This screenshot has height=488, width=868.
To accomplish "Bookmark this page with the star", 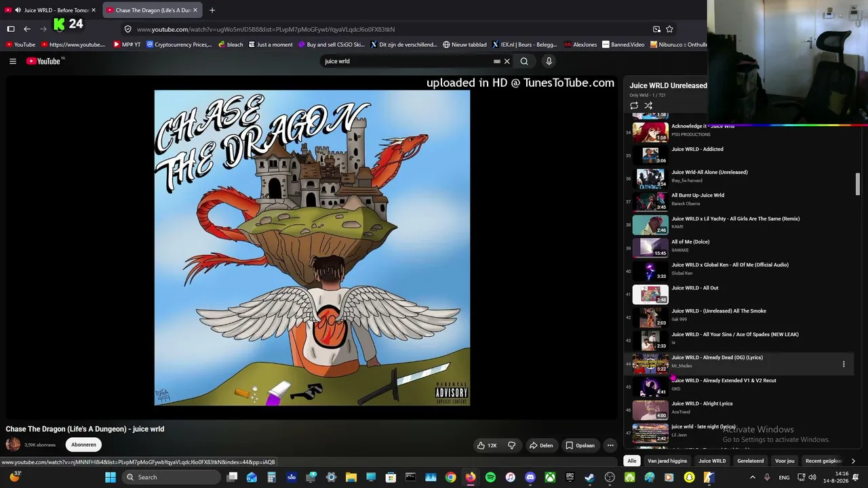I will [x=669, y=29].
